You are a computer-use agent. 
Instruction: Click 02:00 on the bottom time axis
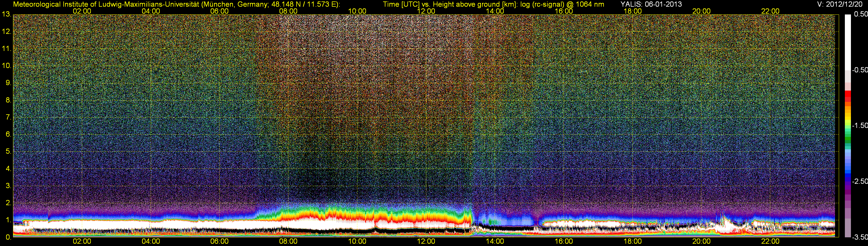pyautogui.click(x=82, y=241)
